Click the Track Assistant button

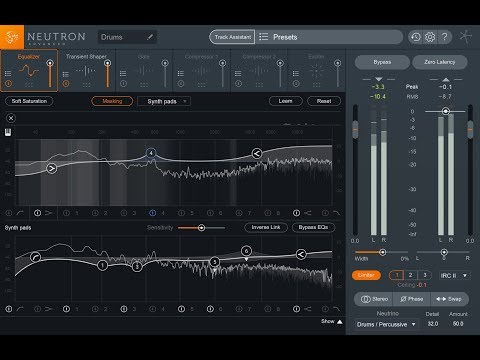(x=232, y=37)
